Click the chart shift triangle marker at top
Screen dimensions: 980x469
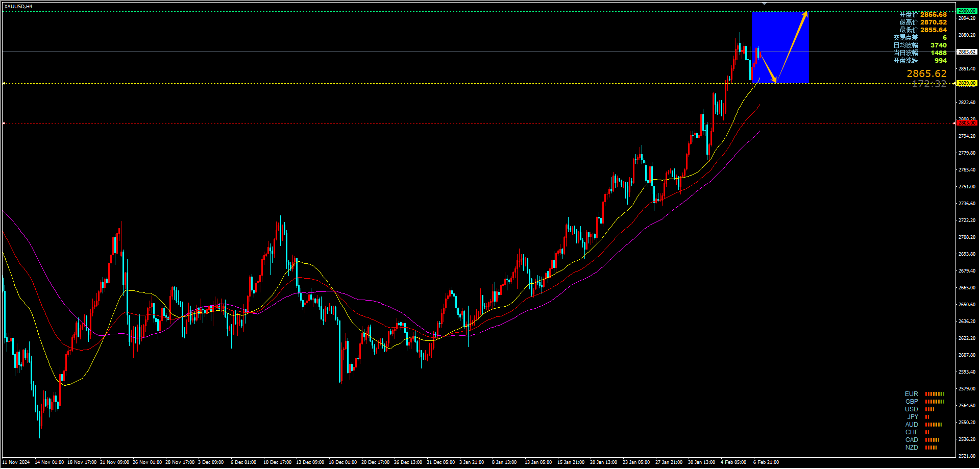tap(764, 4)
